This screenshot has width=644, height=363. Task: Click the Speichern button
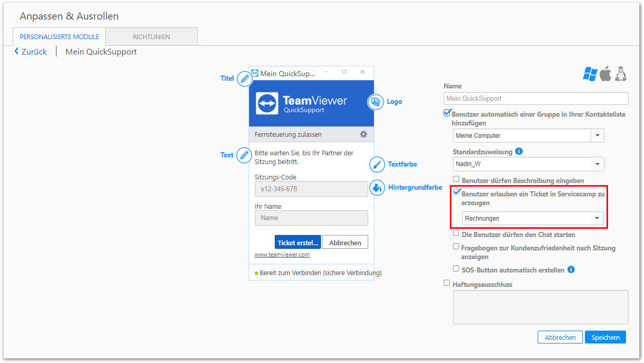coord(605,337)
